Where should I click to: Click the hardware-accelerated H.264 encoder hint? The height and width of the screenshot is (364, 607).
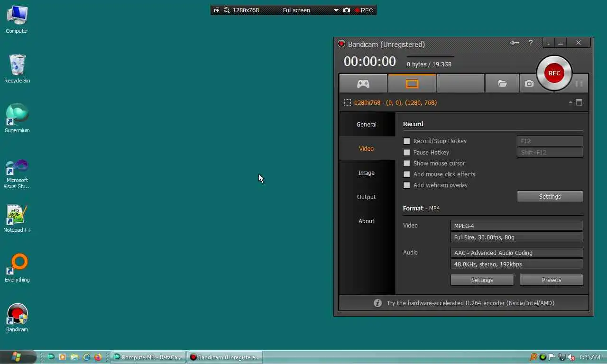470,303
